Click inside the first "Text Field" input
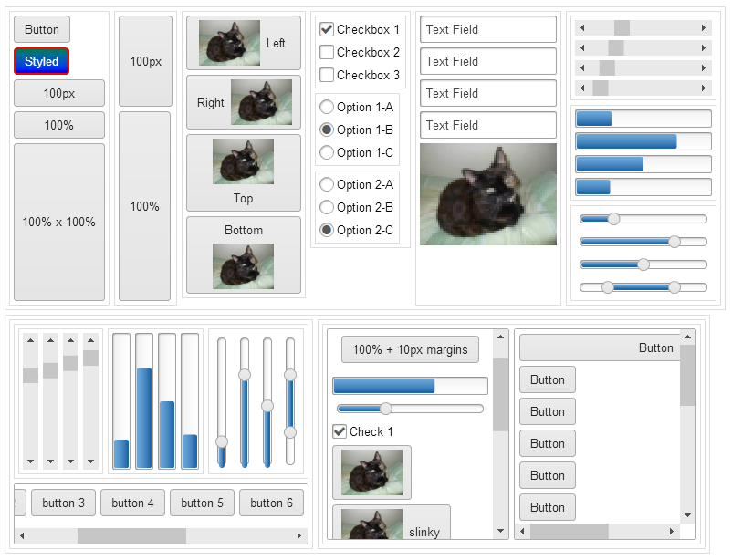Screen dimensions: 732x560 (x=487, y=29)
